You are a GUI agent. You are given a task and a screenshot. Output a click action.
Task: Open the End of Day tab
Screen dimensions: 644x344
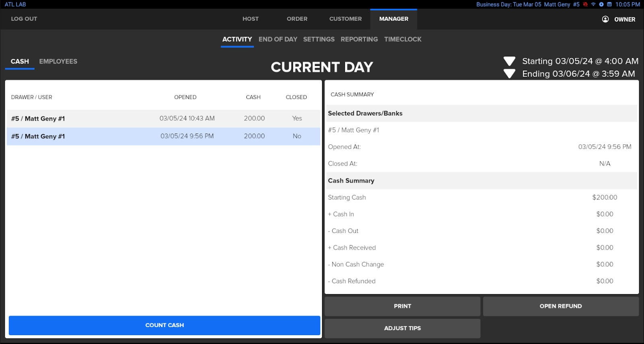point(278,39)
